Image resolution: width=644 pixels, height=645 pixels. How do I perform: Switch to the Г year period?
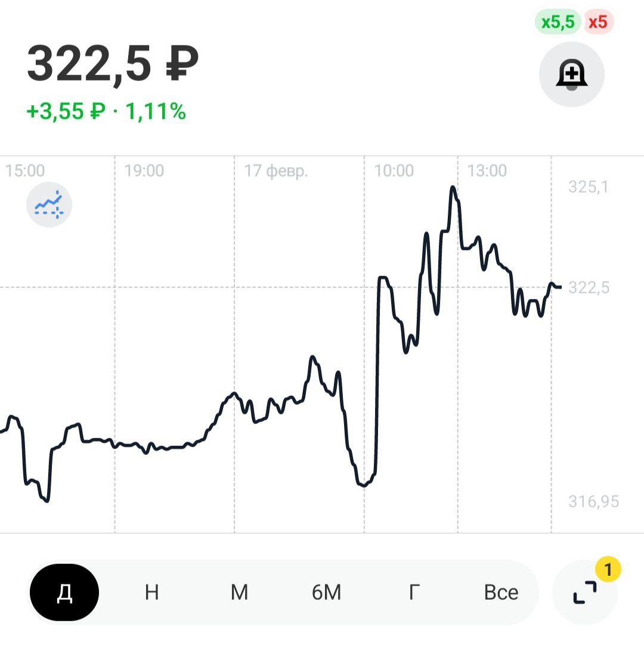(x=414, y=593)
